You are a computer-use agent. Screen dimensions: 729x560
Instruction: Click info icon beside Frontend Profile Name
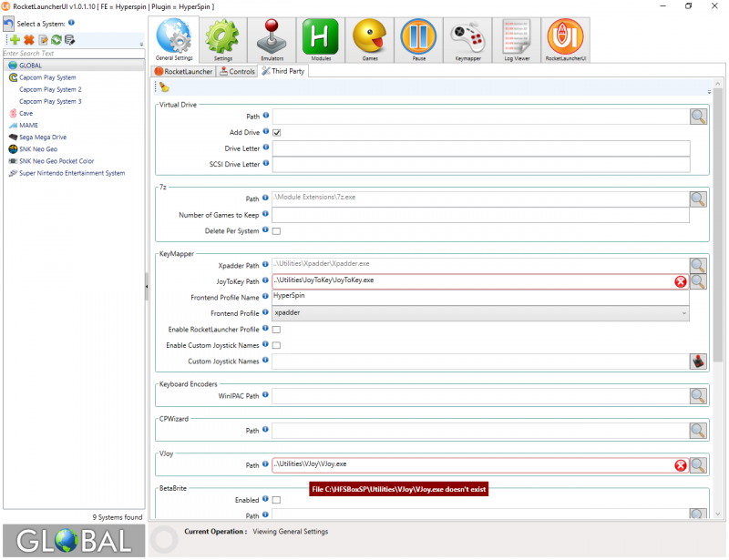point(265,296)
